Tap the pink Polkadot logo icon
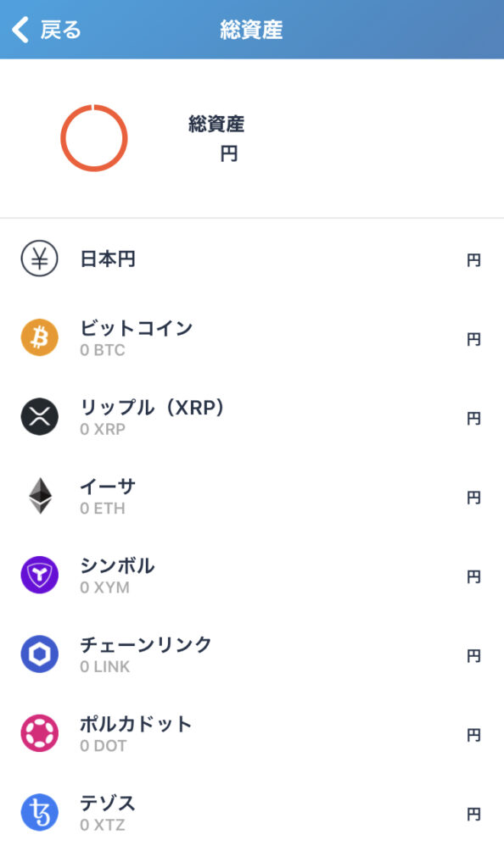504x868 pixels. pyautogui.click(x=39, y=733)
